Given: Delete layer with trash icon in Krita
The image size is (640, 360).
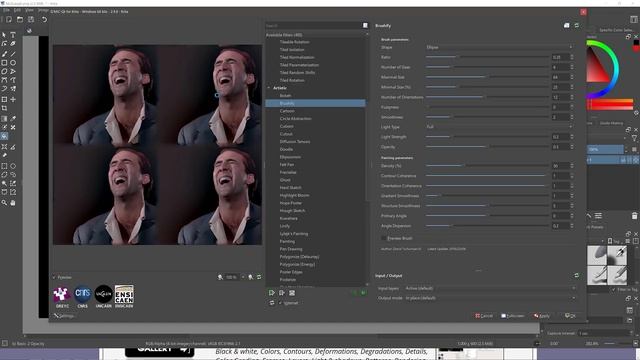Looking at the screenshot, I should point(634,216).
